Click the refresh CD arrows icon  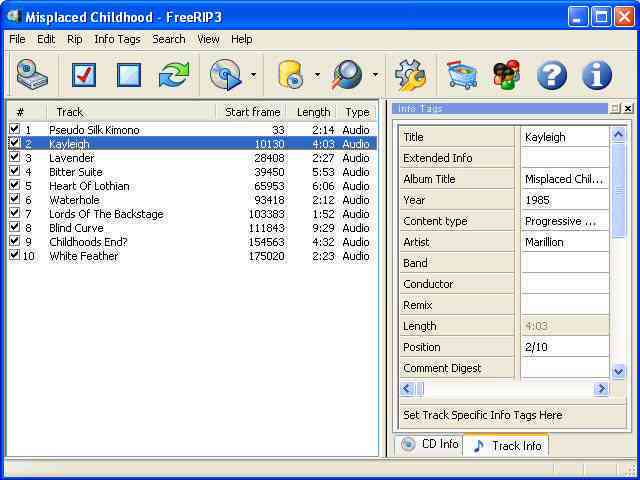(174, 75)
